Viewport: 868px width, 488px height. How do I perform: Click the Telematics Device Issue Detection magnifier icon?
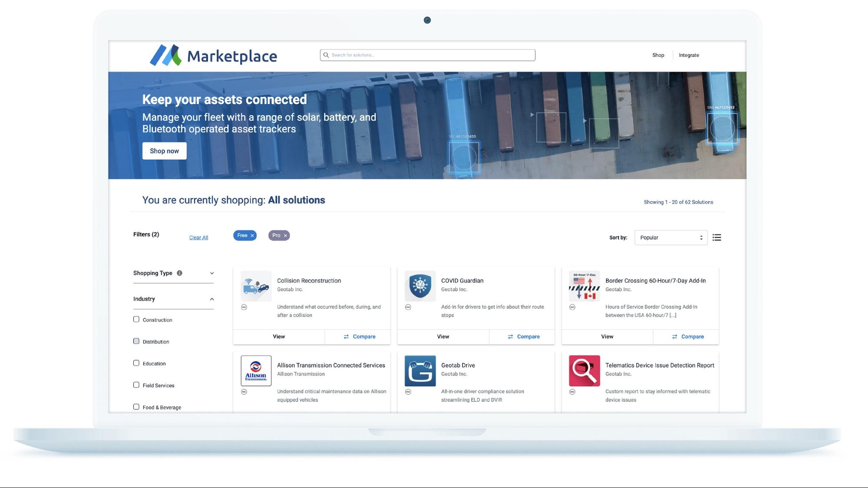click(x=584, y=371)
